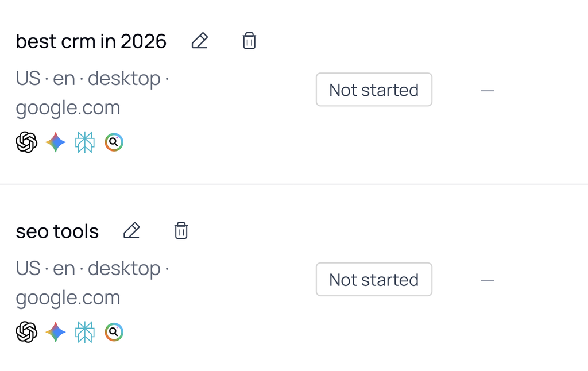588x371 pixels.
Task: Click locale details under 'best crm in 2026'
Action: 92,93
